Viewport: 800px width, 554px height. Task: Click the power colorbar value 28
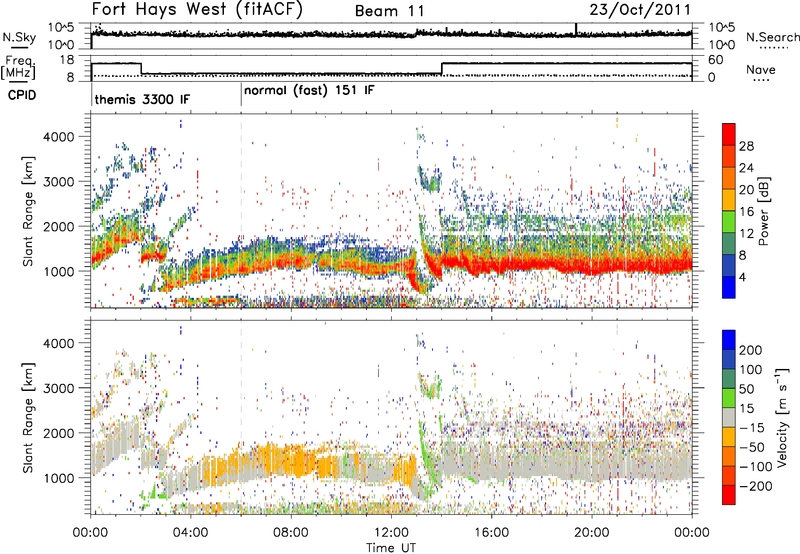(x=746, y=146)
